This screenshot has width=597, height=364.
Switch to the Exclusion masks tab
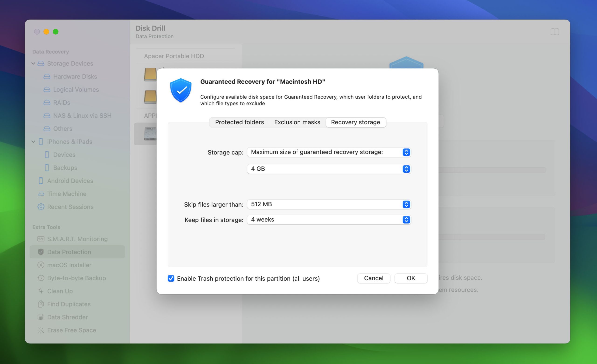[x=297, y=122]
